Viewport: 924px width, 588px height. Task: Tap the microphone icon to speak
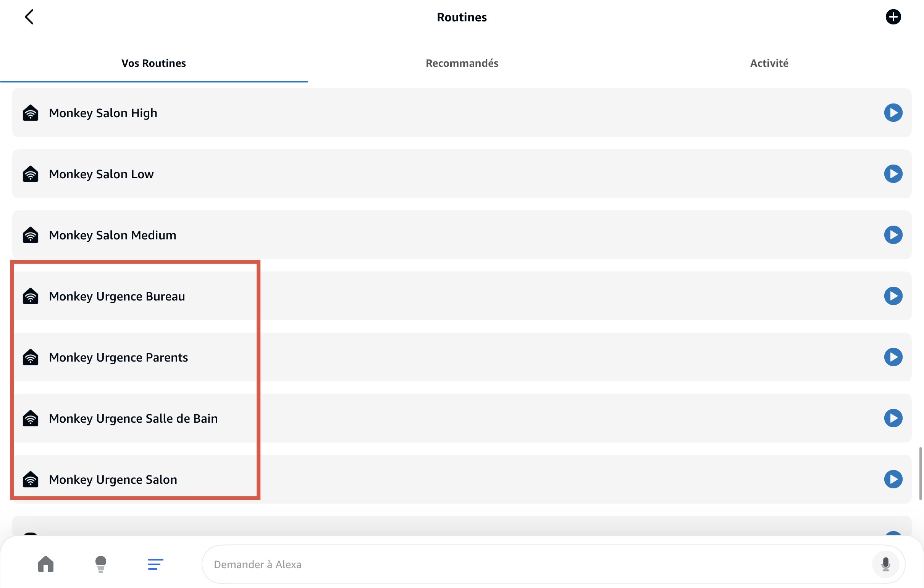pos(886,564)
